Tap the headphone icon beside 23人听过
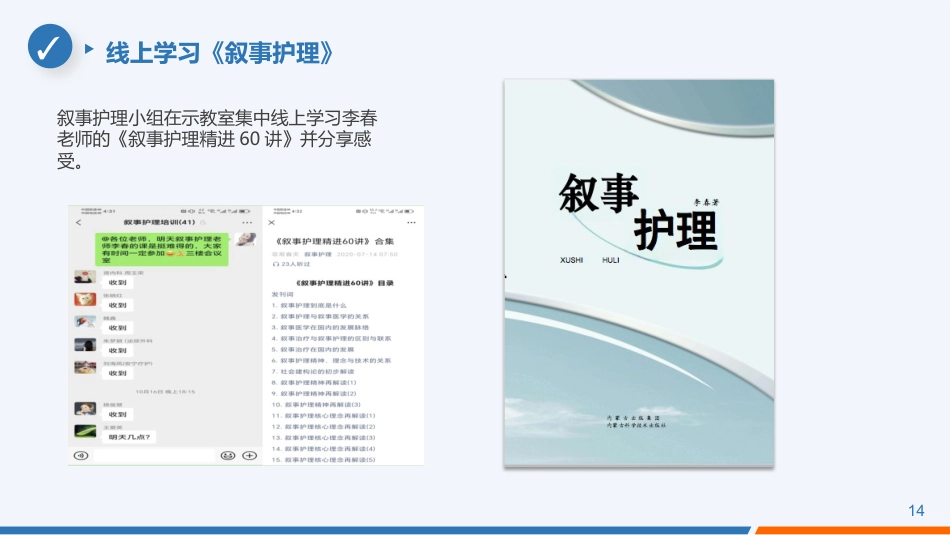 pyautogui.click(x=276, y=264)
